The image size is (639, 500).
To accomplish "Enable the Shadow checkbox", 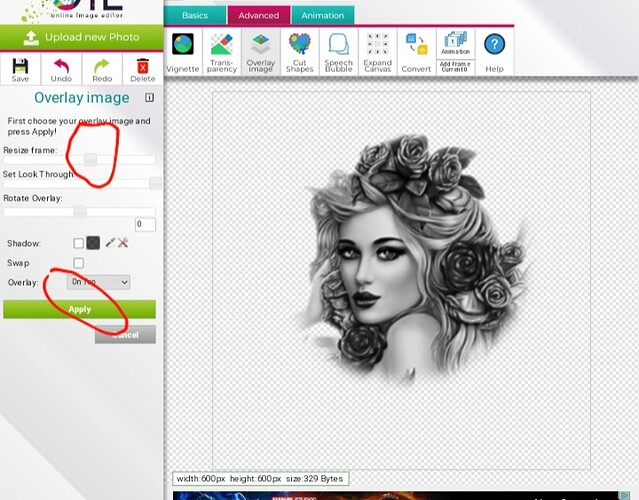I will coord(78,243).
